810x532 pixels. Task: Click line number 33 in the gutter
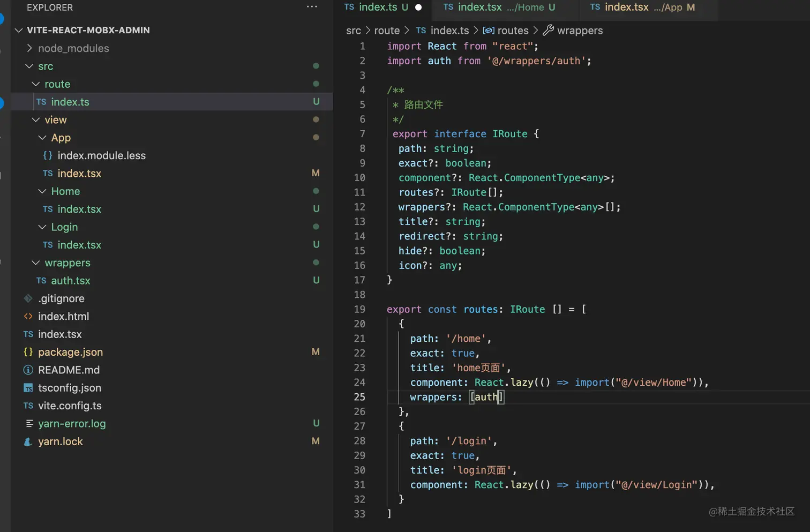click(x=359, y=514)
